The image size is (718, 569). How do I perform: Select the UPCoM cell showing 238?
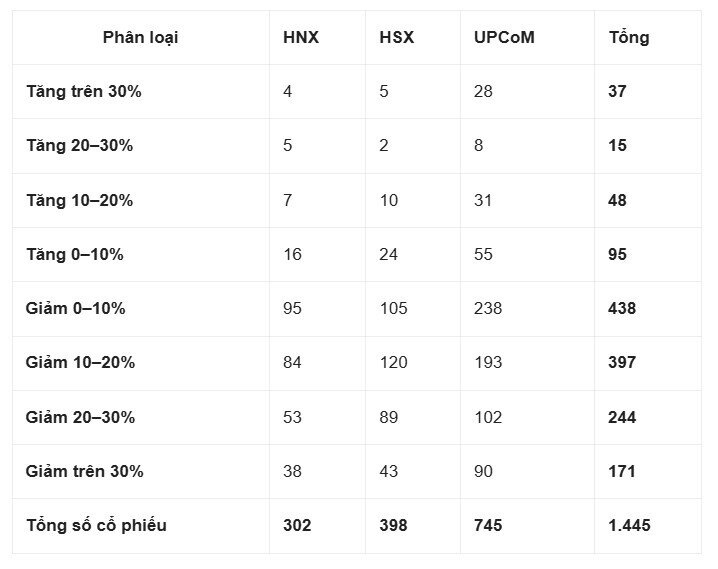pos(488,308)
